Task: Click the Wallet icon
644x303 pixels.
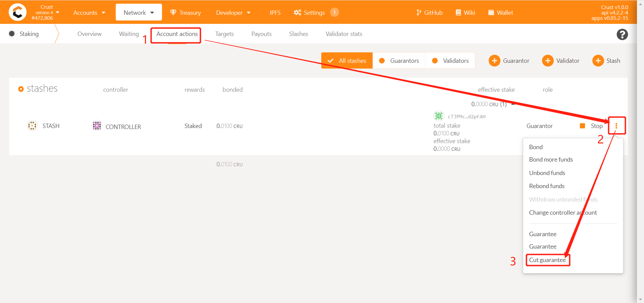Action: [491, 12]
